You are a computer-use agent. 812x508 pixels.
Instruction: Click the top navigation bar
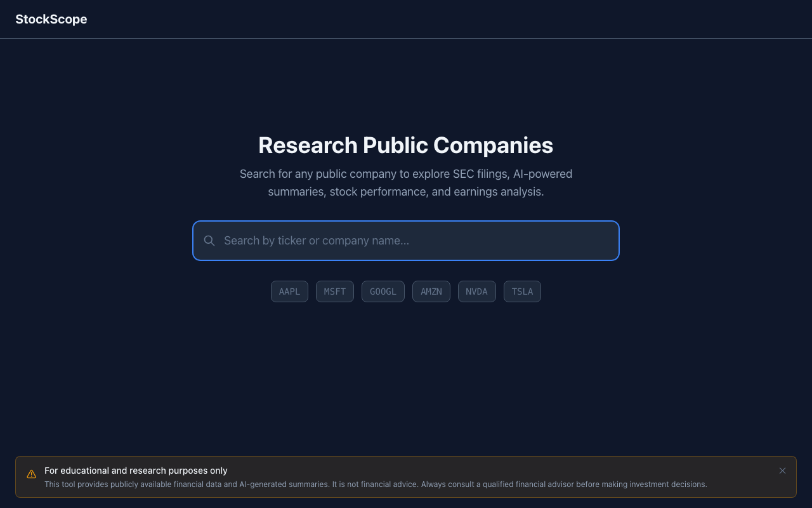[x=406, y=19]
